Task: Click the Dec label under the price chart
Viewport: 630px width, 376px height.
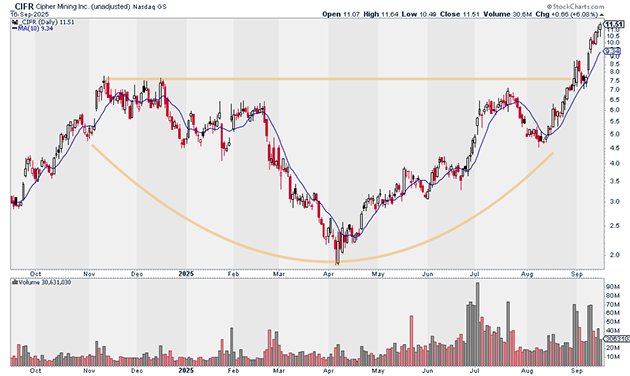Action: pos(137,274)
